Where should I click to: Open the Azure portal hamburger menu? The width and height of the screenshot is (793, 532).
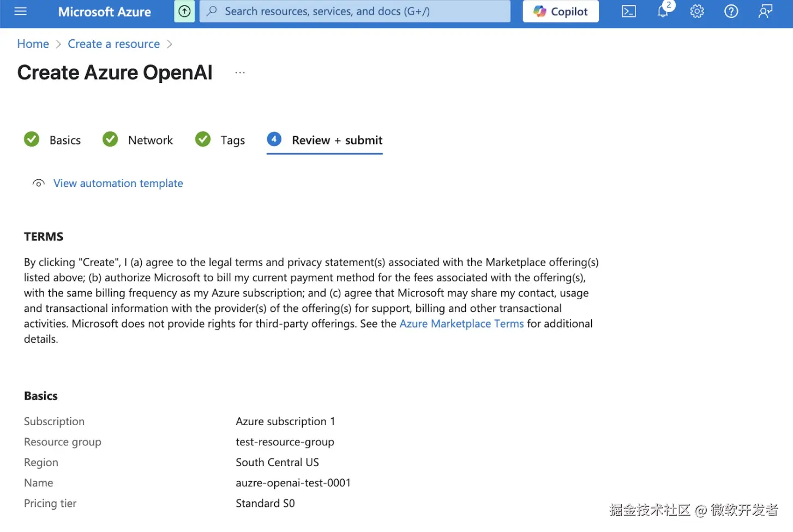tap(20, 11)
